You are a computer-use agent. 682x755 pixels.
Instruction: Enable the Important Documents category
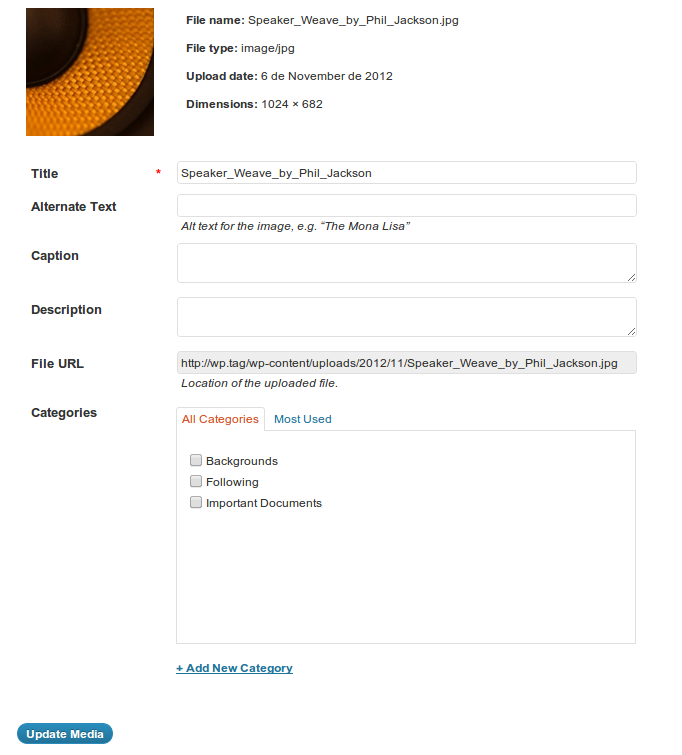(x=196, y=503)
